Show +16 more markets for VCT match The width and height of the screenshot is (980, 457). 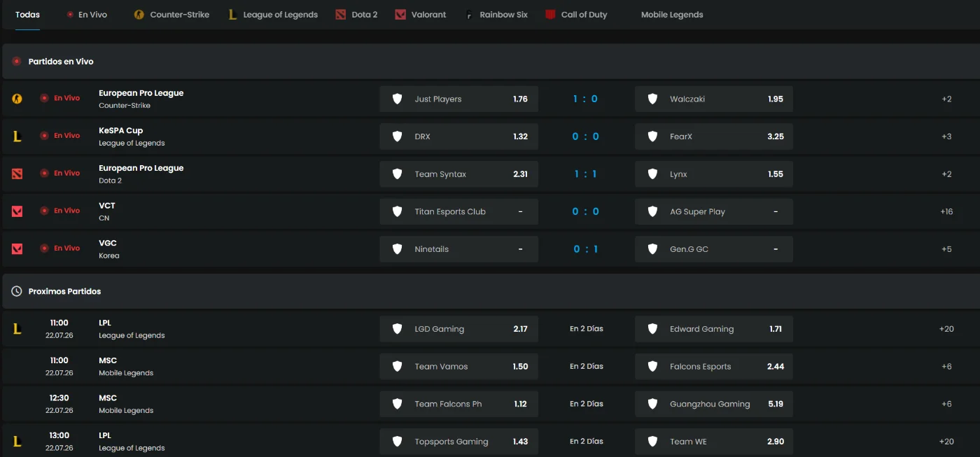click(946, 211)
